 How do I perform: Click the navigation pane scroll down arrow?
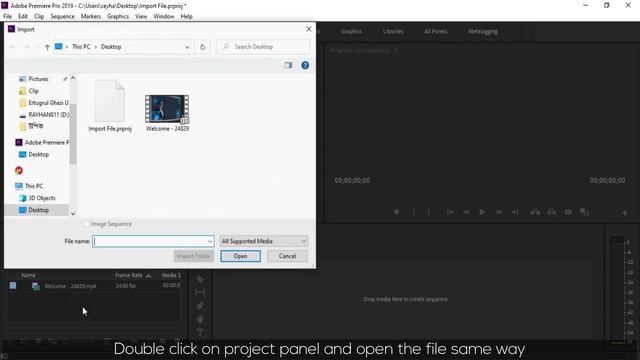click(x=73, y=213)
